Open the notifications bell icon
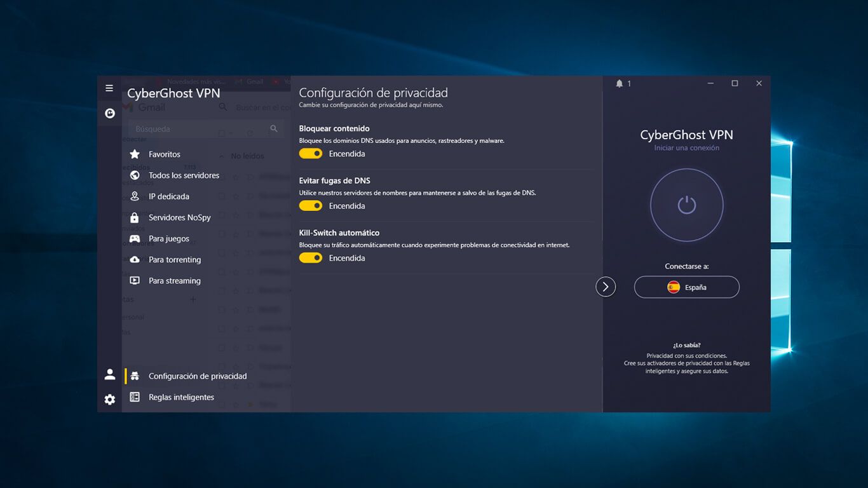Screen dimensions: 868x488 (x=620, y=84)
